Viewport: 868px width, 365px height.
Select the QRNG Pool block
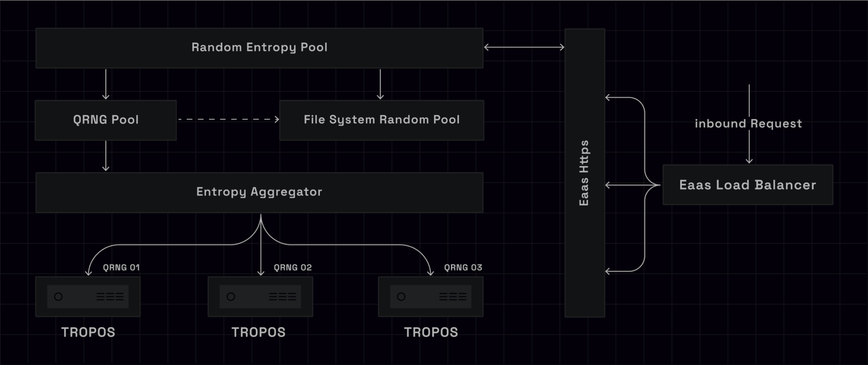pyautogui.click(x=106, y=120)
